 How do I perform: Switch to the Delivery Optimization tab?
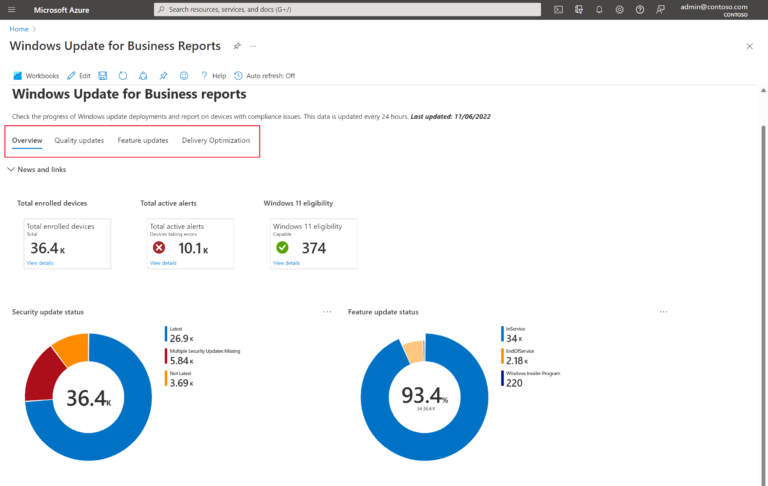pos(216,141)
